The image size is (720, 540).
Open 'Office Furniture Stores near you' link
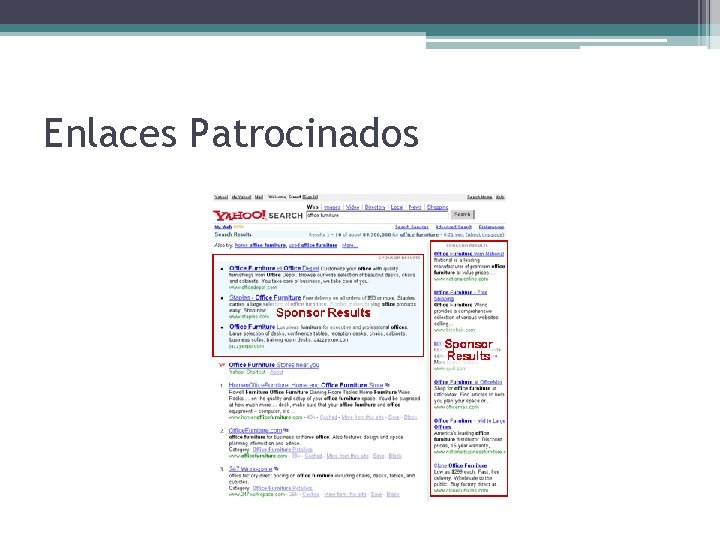[x=274, y=365]
